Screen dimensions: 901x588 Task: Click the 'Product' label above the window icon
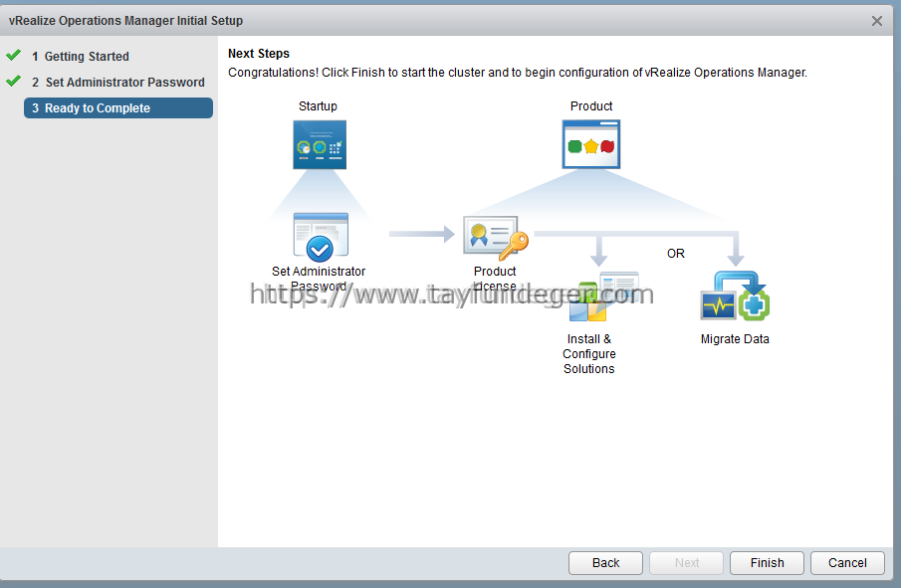[x=591, y=106]
